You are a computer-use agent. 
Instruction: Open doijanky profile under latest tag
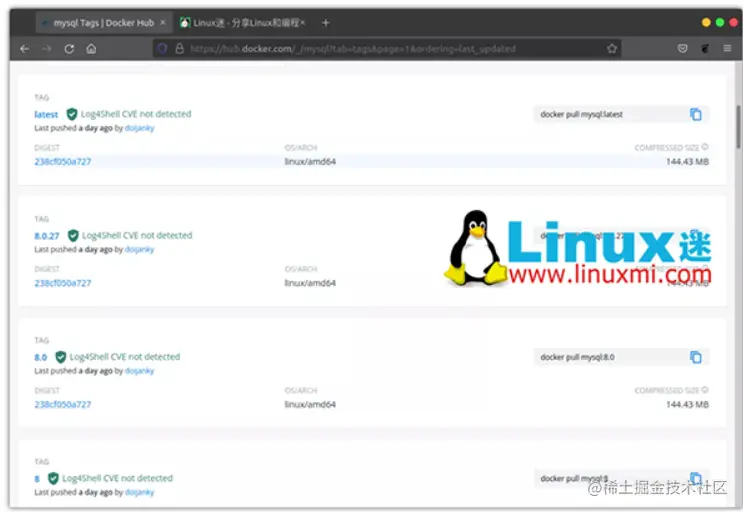point(139,128)
